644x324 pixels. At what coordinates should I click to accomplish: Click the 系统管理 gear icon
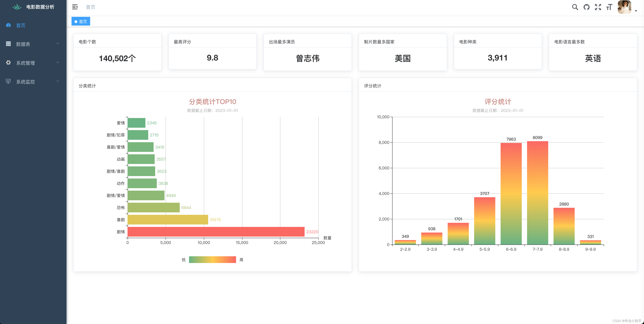[x=8, y=63]
